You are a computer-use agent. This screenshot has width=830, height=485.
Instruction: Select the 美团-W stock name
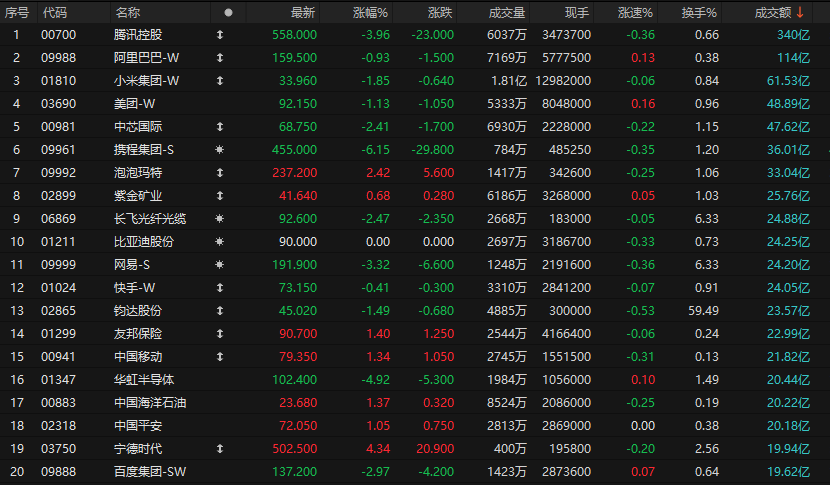134,104
